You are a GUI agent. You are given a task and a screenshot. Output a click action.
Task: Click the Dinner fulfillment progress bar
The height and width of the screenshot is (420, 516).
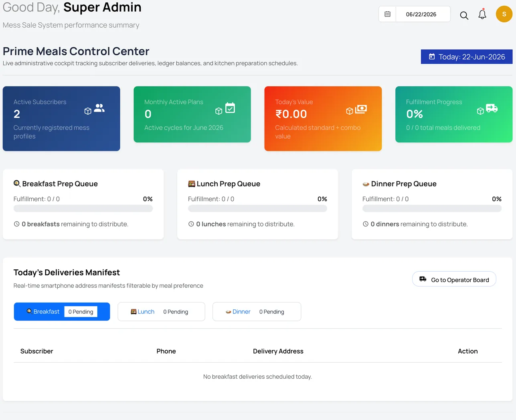click(432, 208)
